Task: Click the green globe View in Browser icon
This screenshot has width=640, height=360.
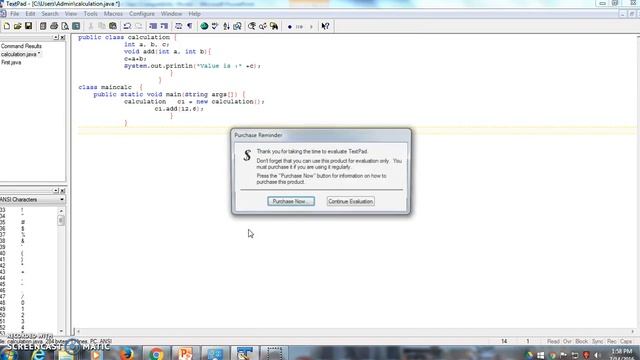Action: 204,26
